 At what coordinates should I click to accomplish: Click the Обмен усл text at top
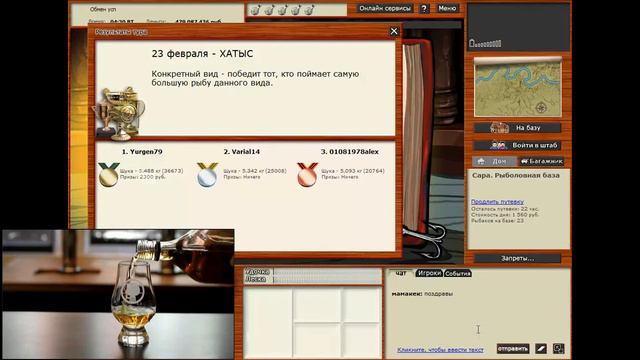tap(103, 9)
